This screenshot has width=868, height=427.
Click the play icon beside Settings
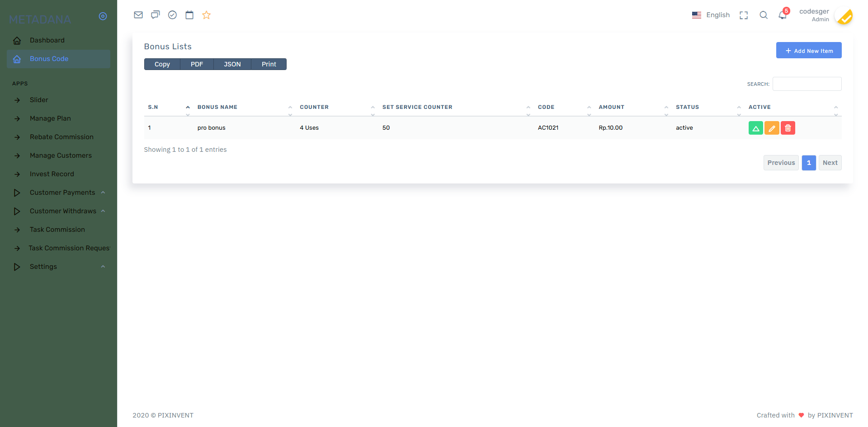17,267
